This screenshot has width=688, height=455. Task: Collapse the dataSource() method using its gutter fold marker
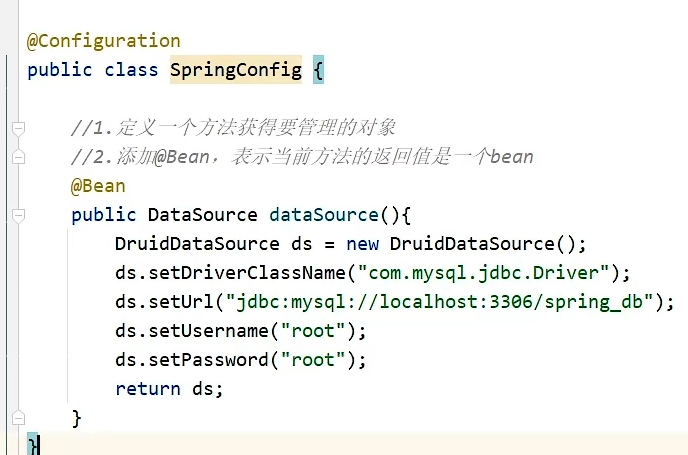click(x=17, y=215)
